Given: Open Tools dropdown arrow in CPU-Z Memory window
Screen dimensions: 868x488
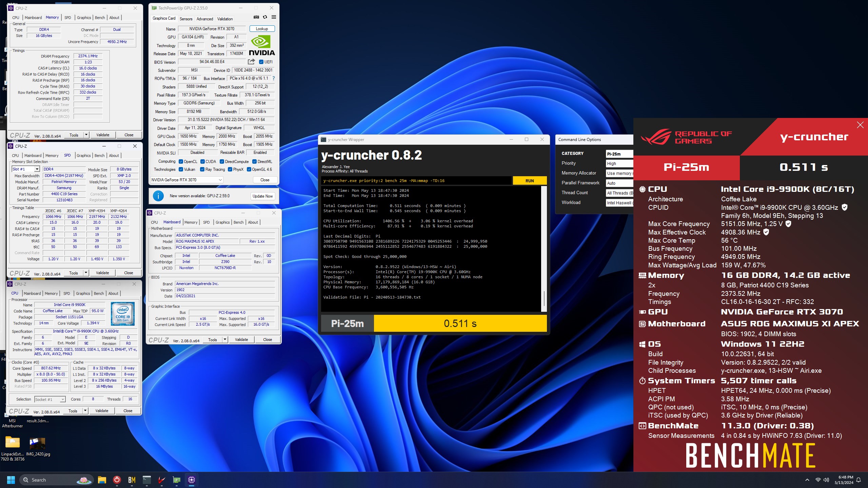Looking at the screenshot, I should (x=86, y=135).
